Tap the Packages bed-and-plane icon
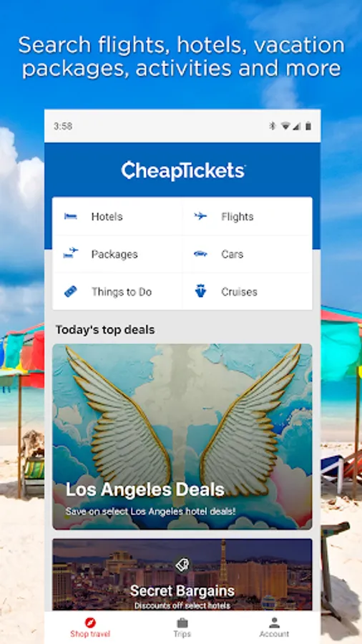Screen dimensions: 362x644 coord(71,253)
